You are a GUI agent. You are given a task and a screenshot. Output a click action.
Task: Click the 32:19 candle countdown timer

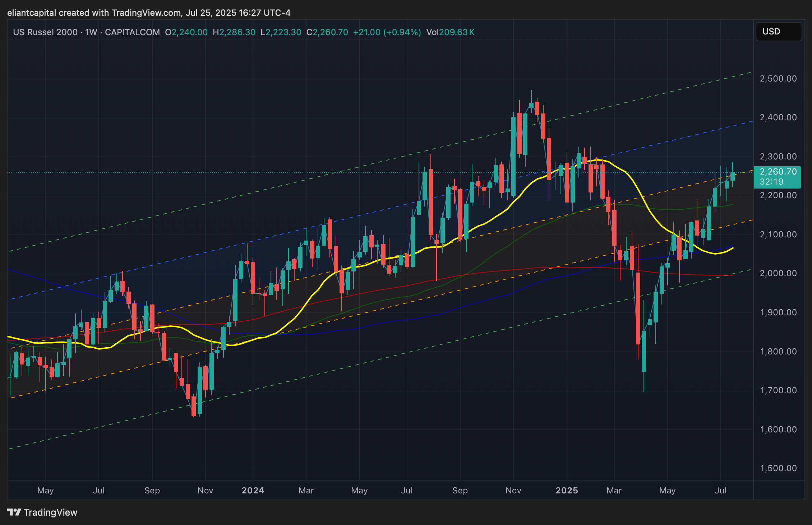point(771,182)
